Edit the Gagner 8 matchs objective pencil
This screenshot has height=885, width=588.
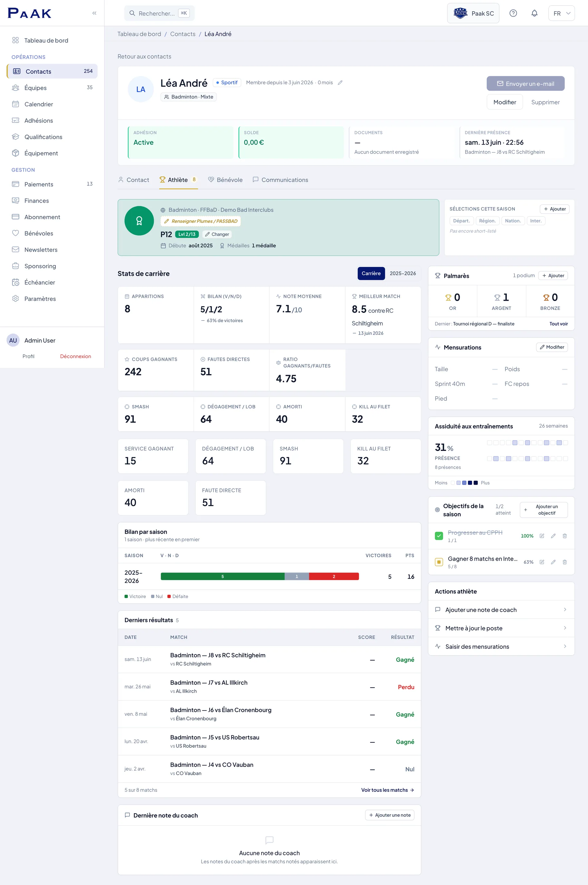point(553,562)
